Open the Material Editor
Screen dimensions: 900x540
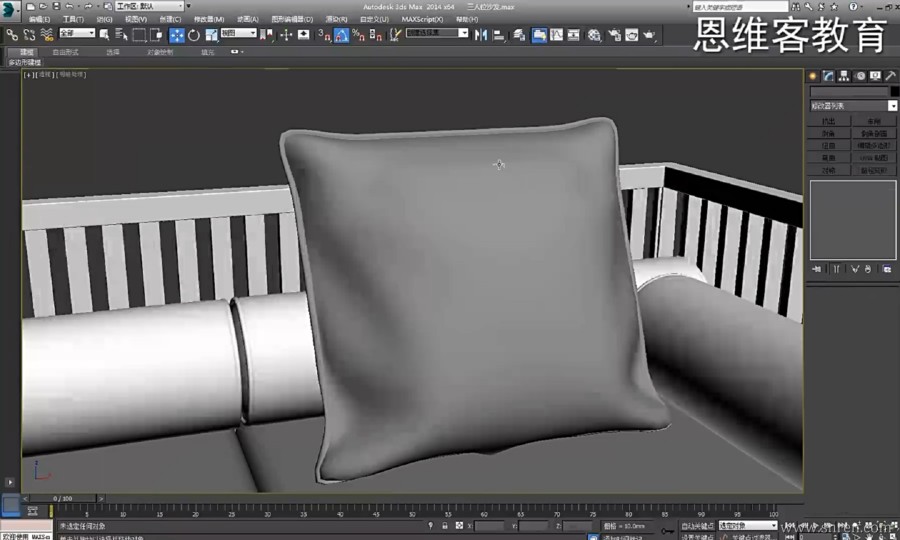[594, 35]
